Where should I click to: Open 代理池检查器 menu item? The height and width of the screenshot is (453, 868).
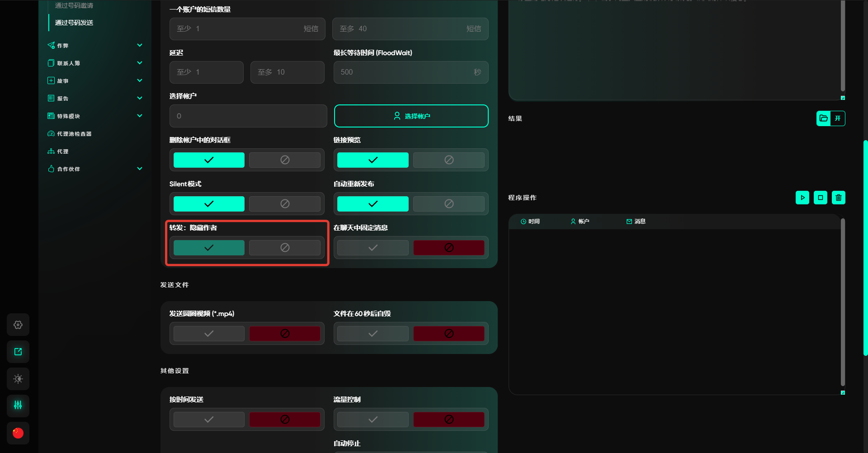pyautogui.click(x=74, y=134)
